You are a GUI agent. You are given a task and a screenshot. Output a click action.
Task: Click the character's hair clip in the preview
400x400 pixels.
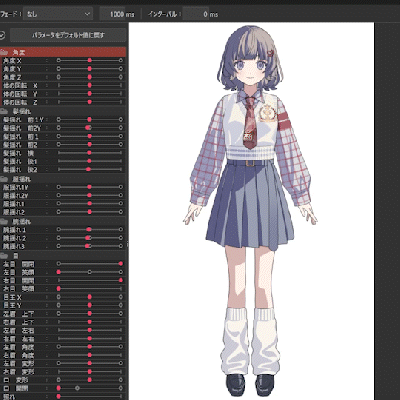(x=272, y=52)
